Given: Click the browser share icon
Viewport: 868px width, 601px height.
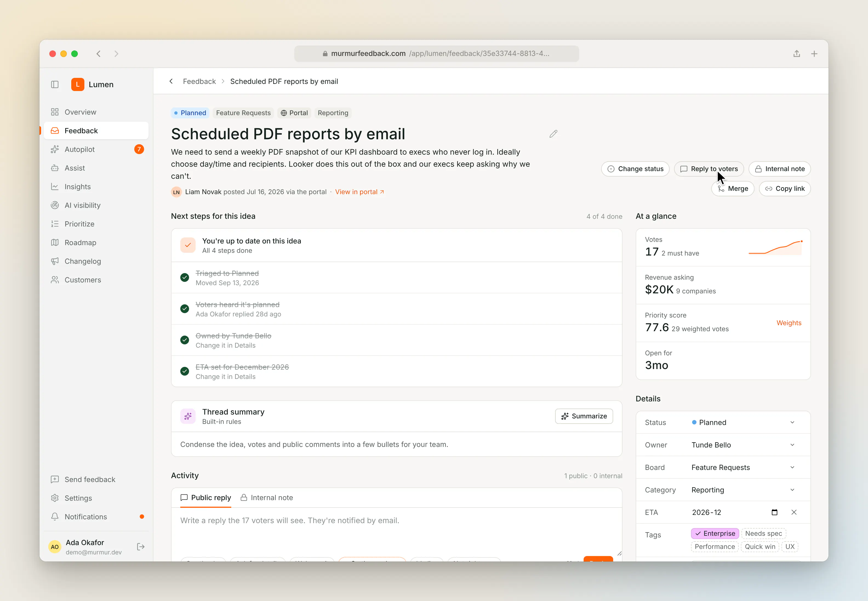Looking at the screenshot, I should point(796,53).
